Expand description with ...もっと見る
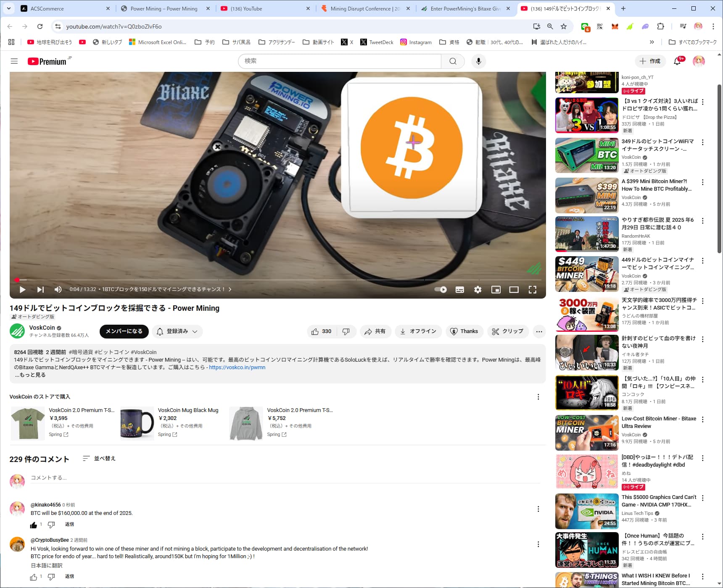723x588 pixels. click(x=30, y=375)
